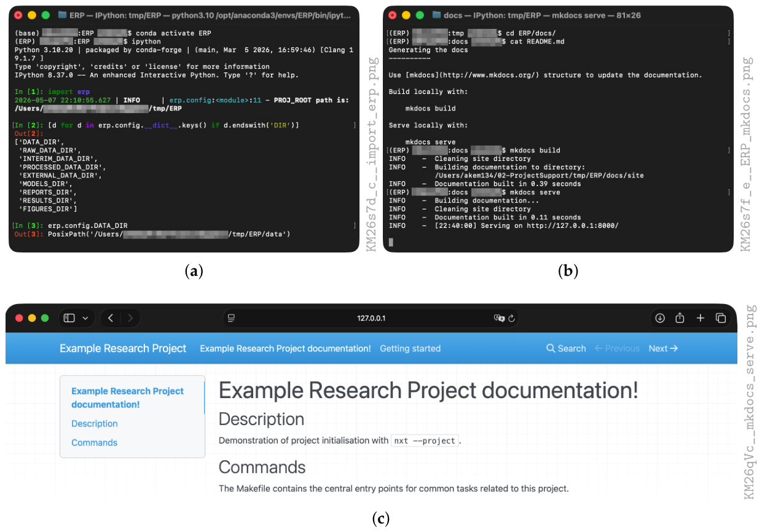Image resolution: width=762 pixels, height=532 pixels.
Task: Click the Previous navigation link
Action: tap(618, 348)
